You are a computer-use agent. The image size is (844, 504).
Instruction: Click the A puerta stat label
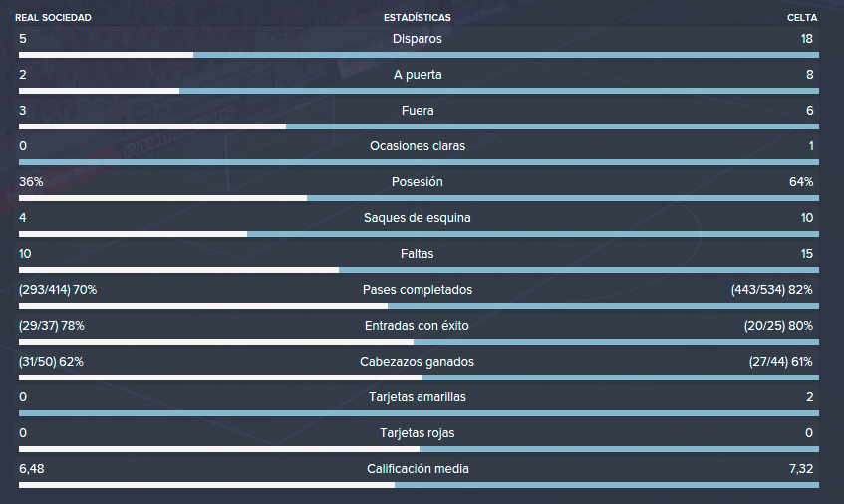click(x=418, y=75)
